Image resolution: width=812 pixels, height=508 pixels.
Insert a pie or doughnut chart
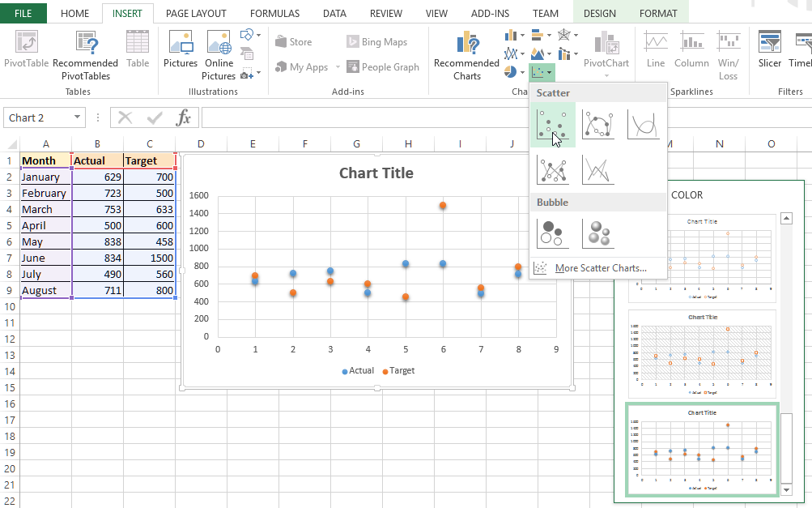point(512,71)
